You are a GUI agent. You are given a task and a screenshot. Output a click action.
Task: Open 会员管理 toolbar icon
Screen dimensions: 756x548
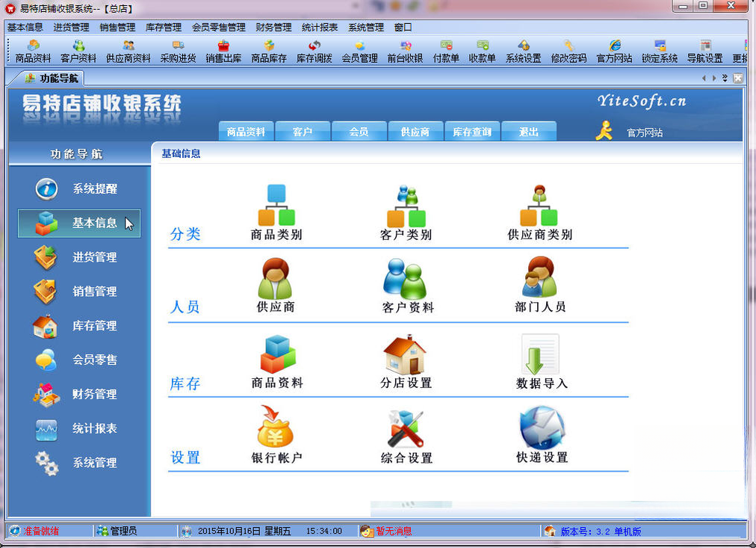[x=359, y=52]
